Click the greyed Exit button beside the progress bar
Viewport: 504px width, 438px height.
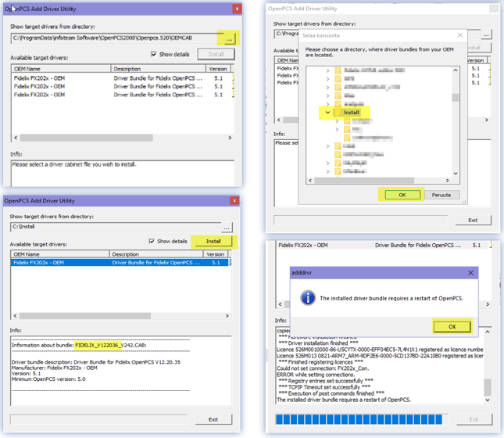[x=474, y=419]
